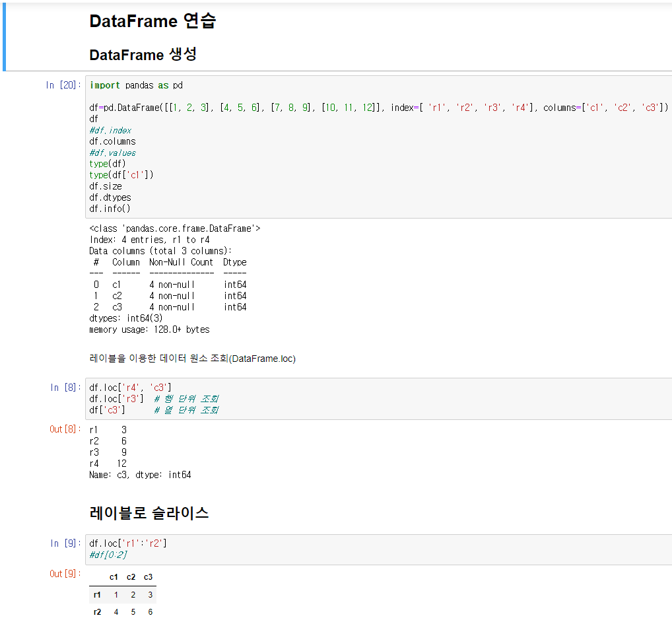Click 'Data columns (total 3 columns)' output line

[160, 251]
